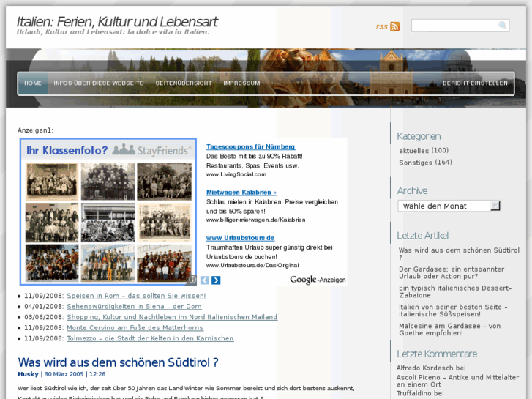The height and width of the screenshot is (399, 532).
Task: Select category 'Sonstiges'
Action: click(x=416, y=163)
